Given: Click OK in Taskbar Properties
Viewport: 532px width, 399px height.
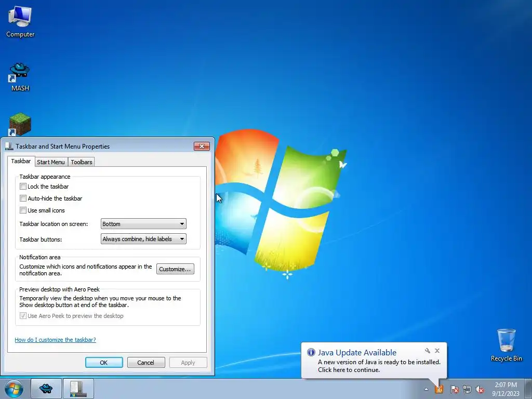Looking at the screenshot, I should pyautogui.click(x=104, y=362).
